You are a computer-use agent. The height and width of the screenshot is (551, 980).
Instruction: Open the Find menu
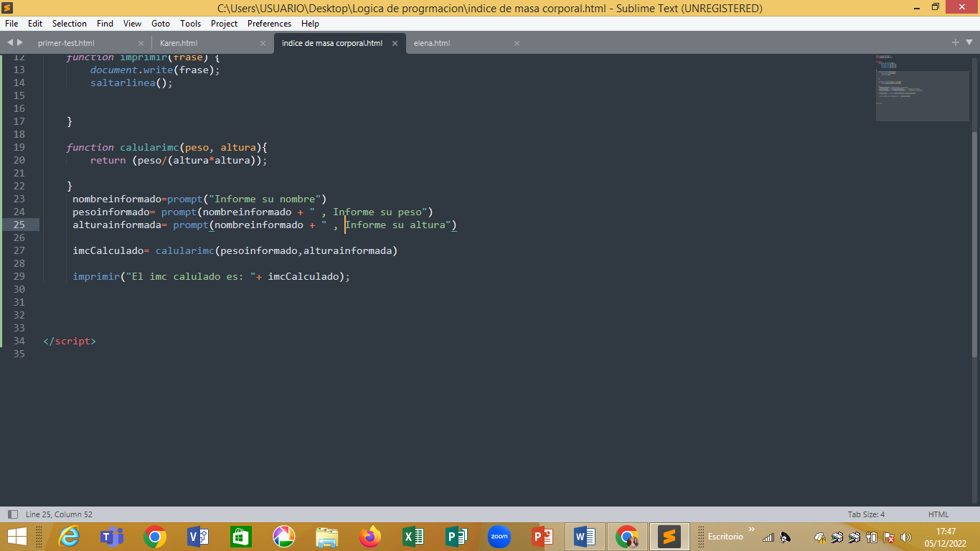pyautogui.click(x=105, y=24)
